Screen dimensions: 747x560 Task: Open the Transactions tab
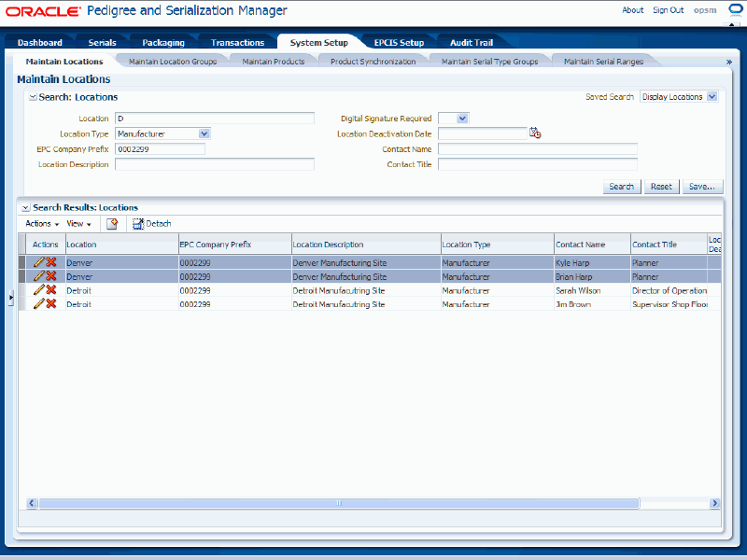(237, 42)
